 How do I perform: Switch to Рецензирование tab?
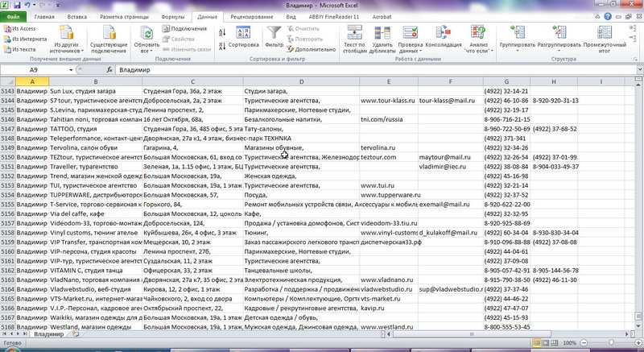click(x=252, y=17)
